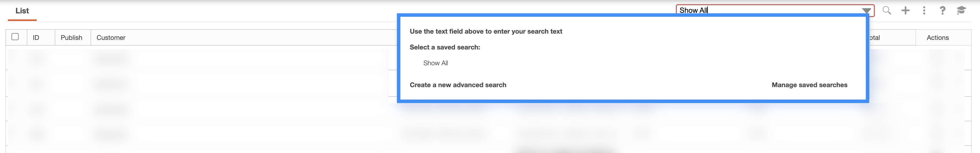Click into the "Show All" search field

pos(769,10)
